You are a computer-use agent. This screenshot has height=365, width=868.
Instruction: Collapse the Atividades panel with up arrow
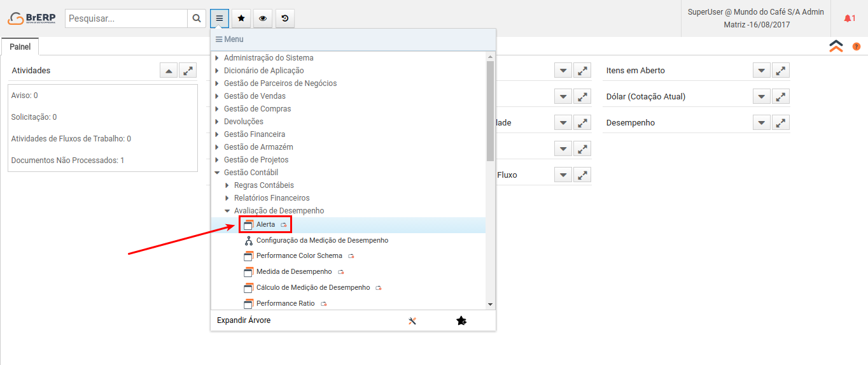pyautogui.click(x=169, y=71)
